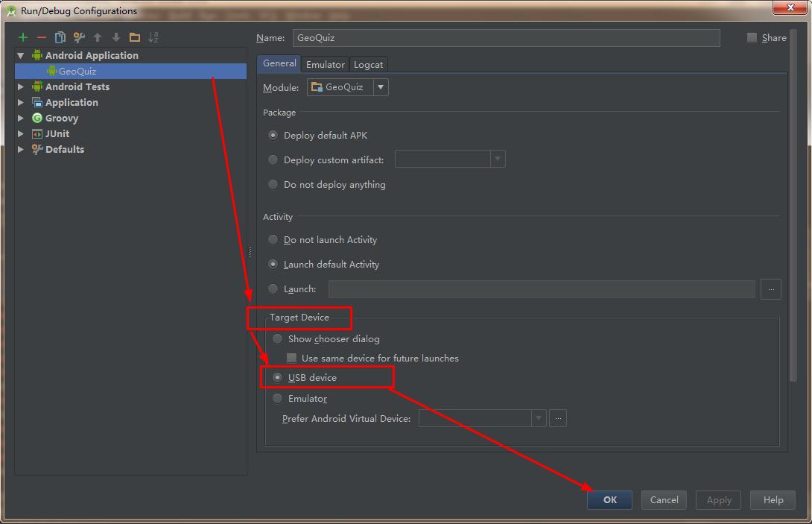Move the configuration down with the down arrow
Viewport: 812px width, 524px height.
tap(116, 37)
